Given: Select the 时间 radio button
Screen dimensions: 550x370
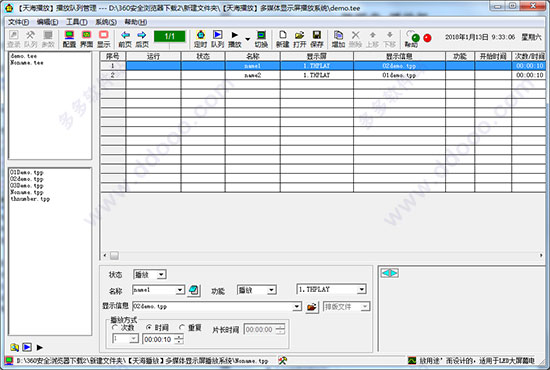Looking at the screenshot, I should [x=149, y=328].
